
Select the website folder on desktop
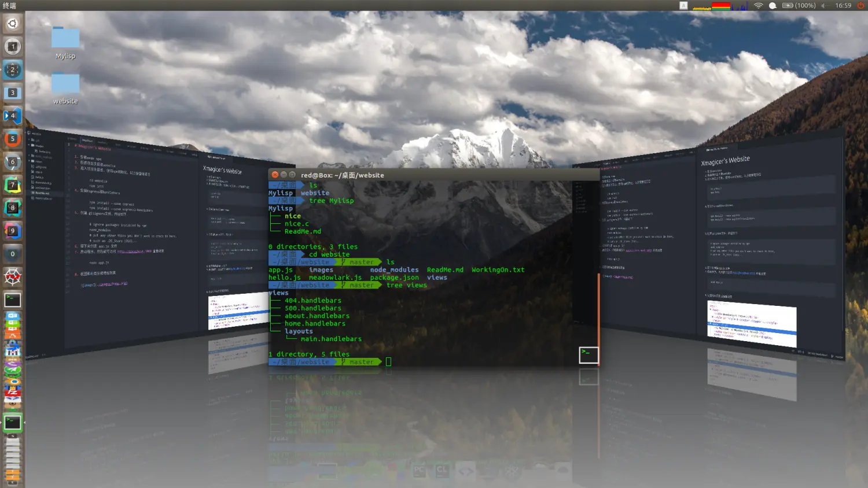[x=65, y=88]
